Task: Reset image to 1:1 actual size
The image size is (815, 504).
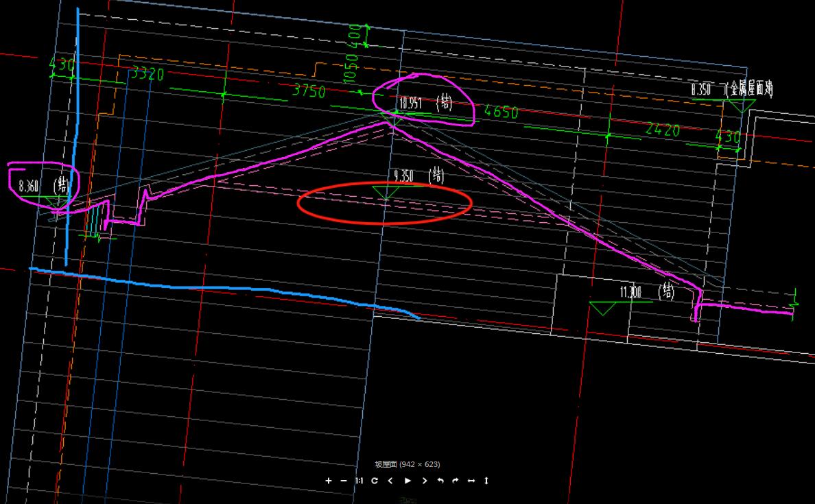Action: pyautogui.click(x=359, y=481)
